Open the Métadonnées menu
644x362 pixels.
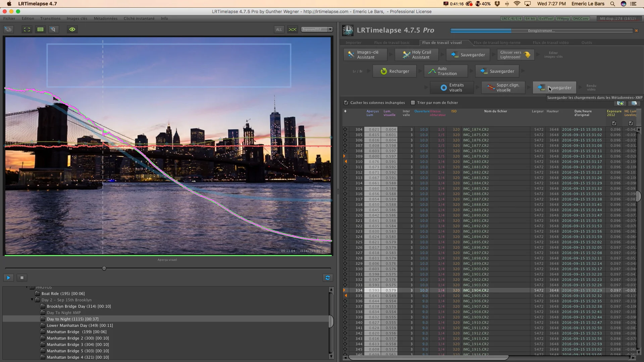pyautogui.click(x=106, y=18)
